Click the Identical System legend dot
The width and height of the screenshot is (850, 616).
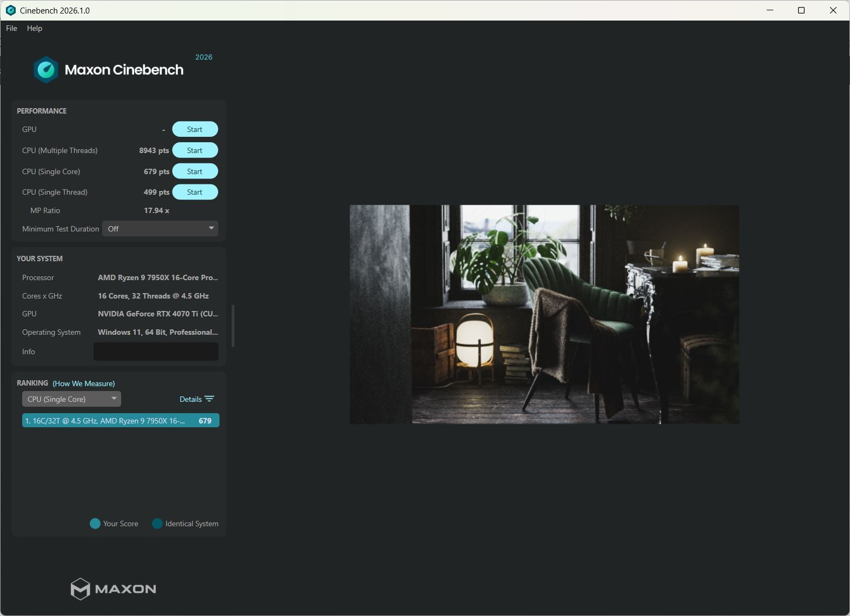(x=157, y=524)
